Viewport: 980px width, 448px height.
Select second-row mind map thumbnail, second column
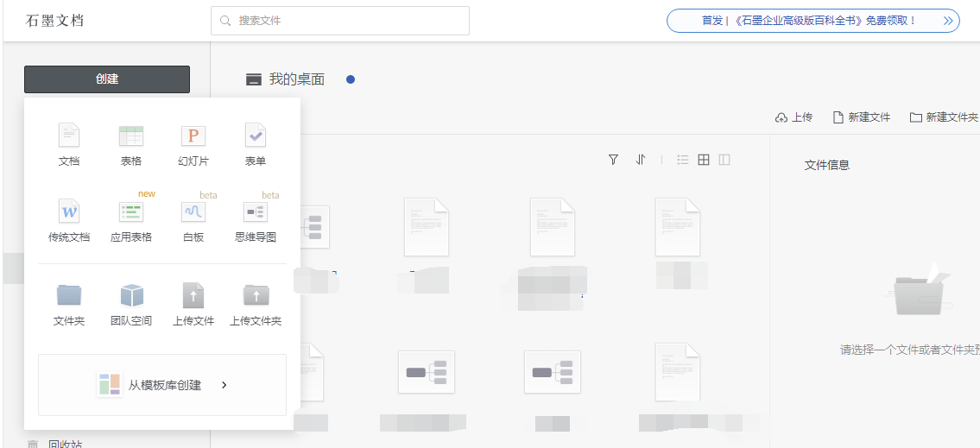coord(427,372)
